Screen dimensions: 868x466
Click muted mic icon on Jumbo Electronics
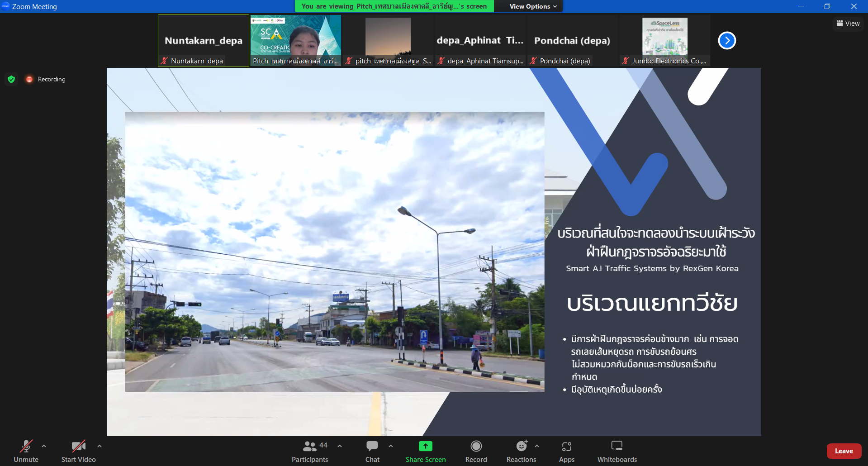tap(626, 61)
